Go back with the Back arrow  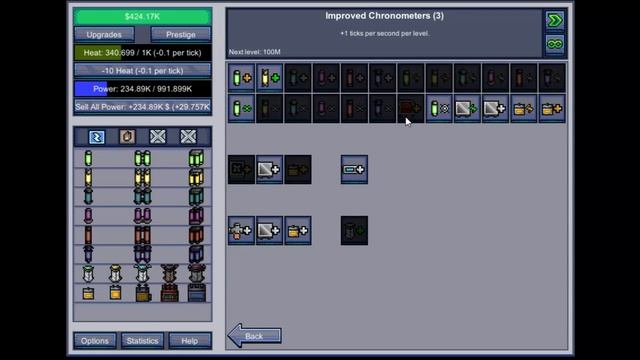point(254,336)
